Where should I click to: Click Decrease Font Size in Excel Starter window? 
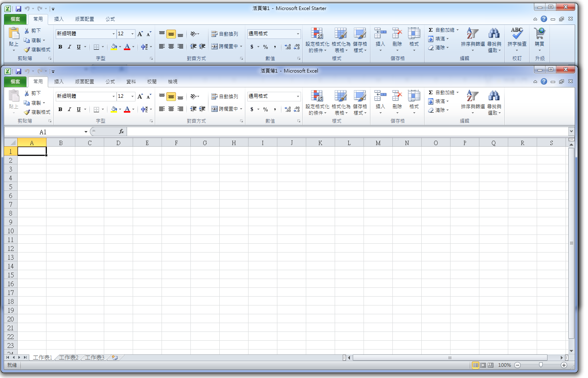(149, 34)
